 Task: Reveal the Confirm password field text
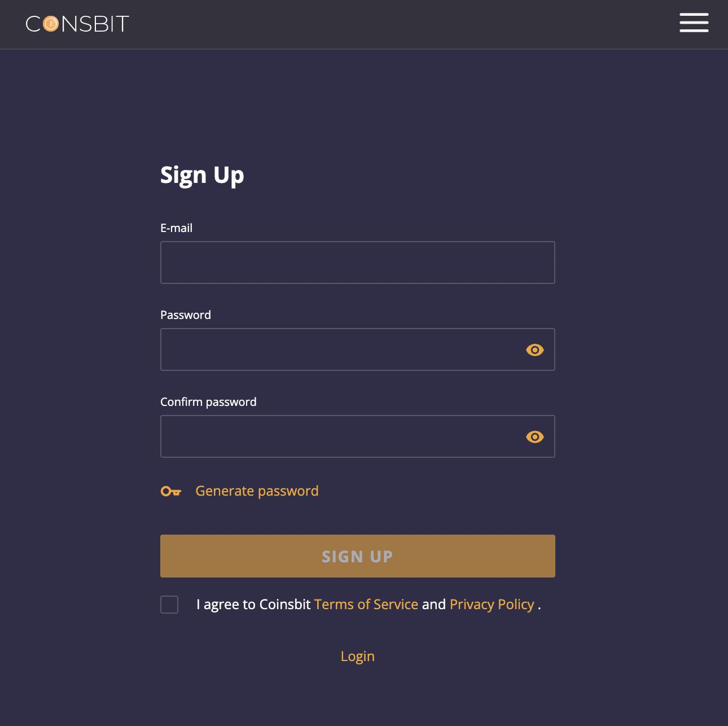pyautogui.click(x=534, y=437)
